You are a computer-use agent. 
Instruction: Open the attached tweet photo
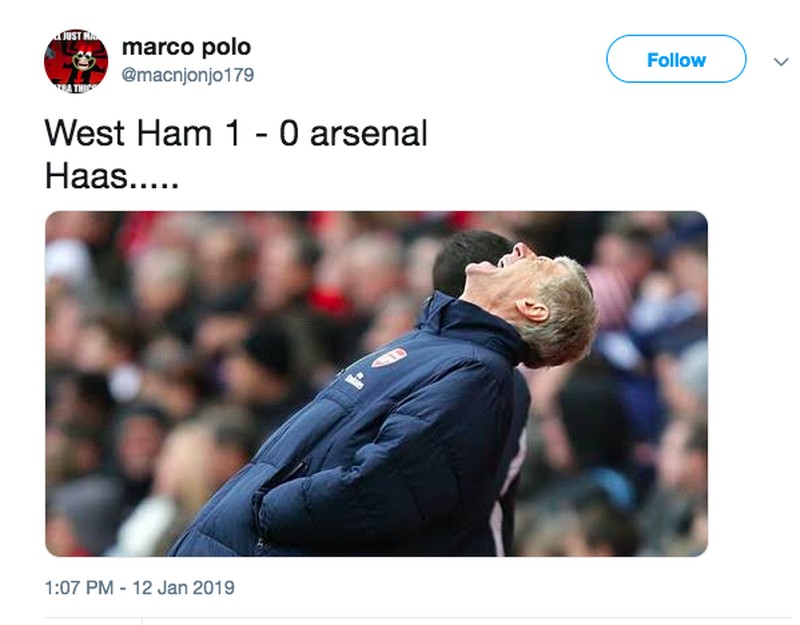376,383
